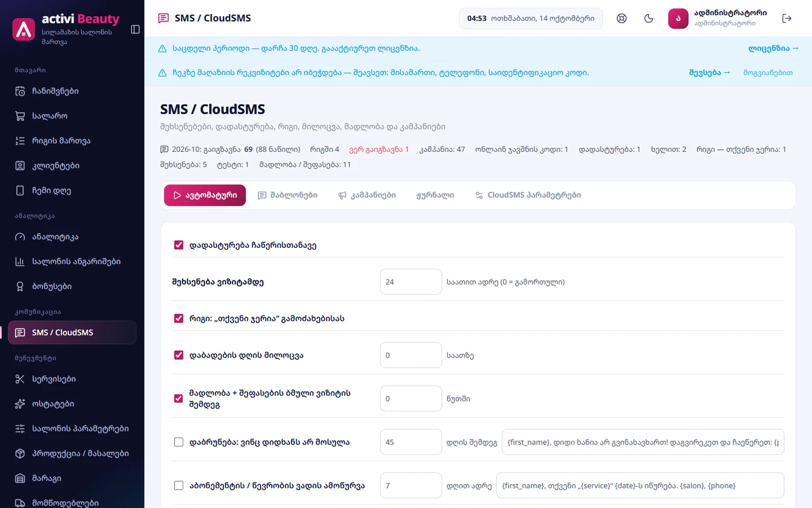The width and height of the screenshot is (812, 508).
Task: Open ჩემი დღე phone icon
Action: 20,190
